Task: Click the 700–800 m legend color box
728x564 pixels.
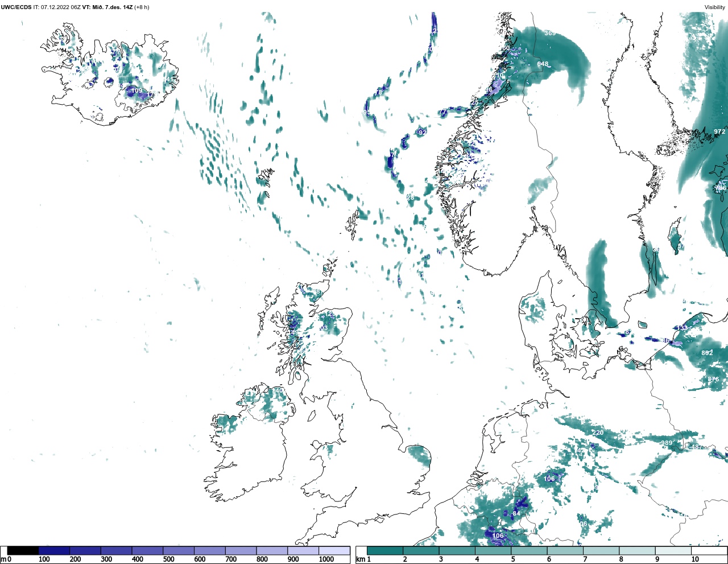Action: (241, 550)
